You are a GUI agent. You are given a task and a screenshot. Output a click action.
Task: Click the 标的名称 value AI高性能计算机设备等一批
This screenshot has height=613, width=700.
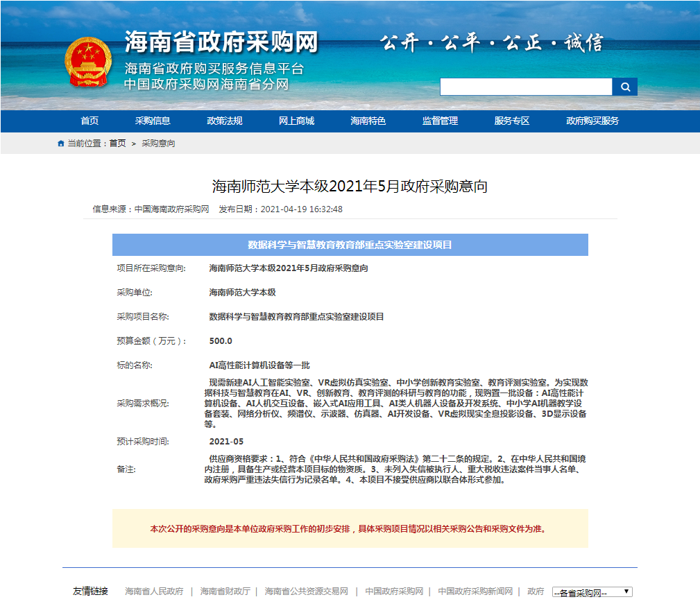point(259,365)
